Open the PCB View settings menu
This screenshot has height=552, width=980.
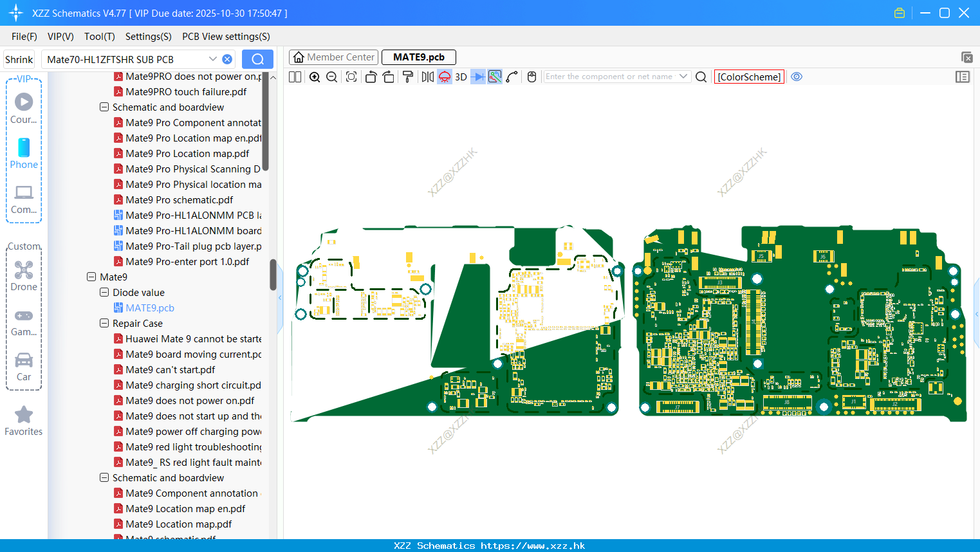[x=226, y=37]
